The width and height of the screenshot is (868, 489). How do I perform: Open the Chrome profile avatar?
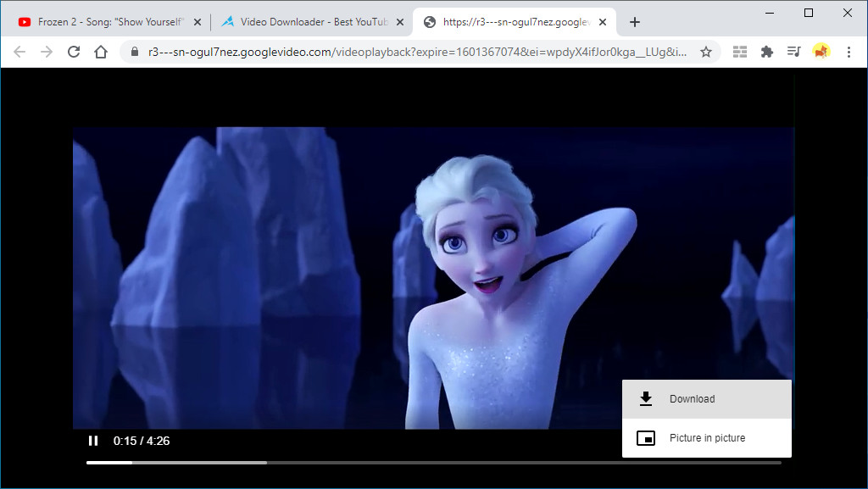coord(821,52)
